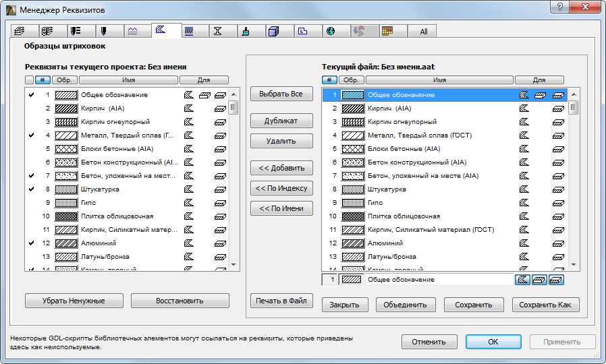Open the 3D cube icon tab
Screen dimensions: 606x364
coord(280,31)
